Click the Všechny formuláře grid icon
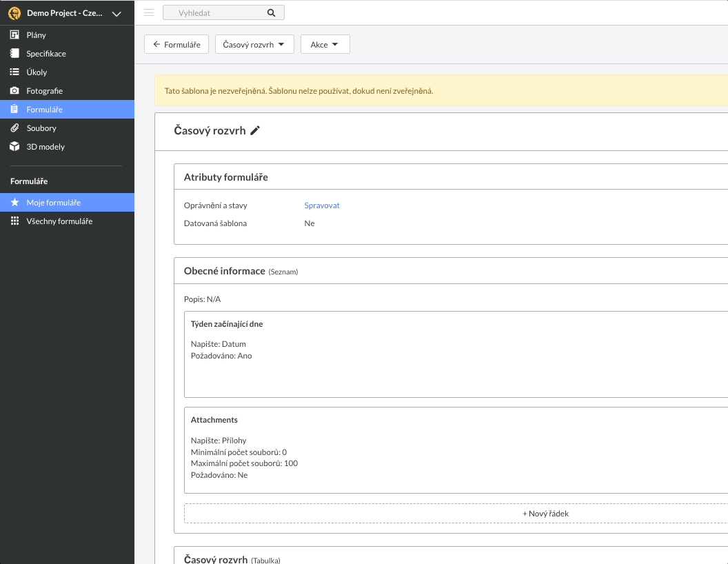 [14, 221]
